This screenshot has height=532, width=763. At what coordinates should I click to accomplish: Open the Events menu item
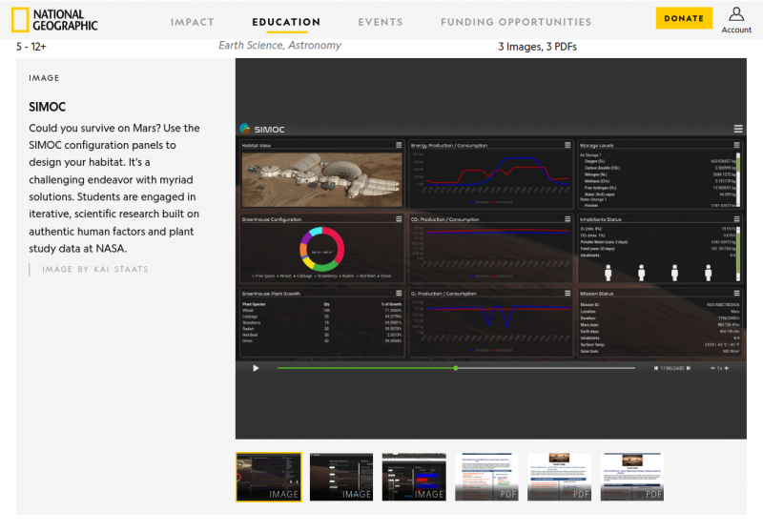point(381,22)
